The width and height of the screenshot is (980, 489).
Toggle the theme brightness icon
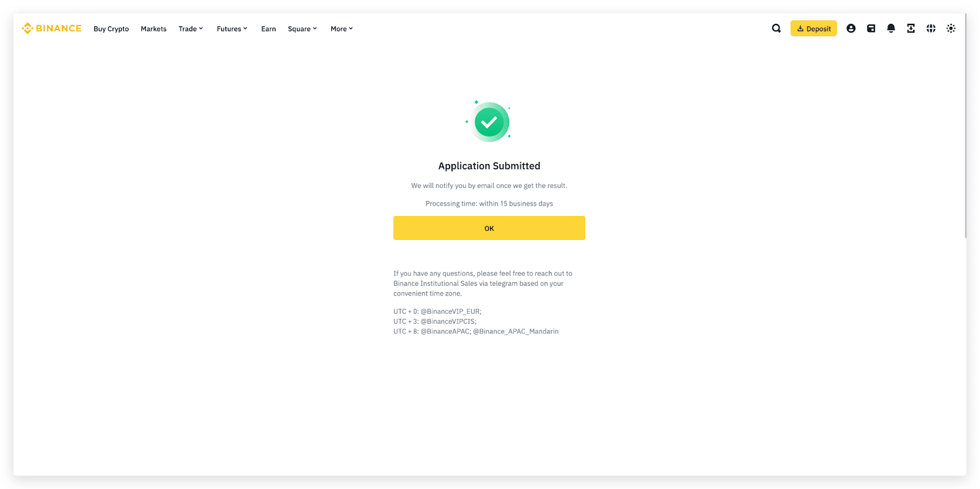[x=951, y=28]
